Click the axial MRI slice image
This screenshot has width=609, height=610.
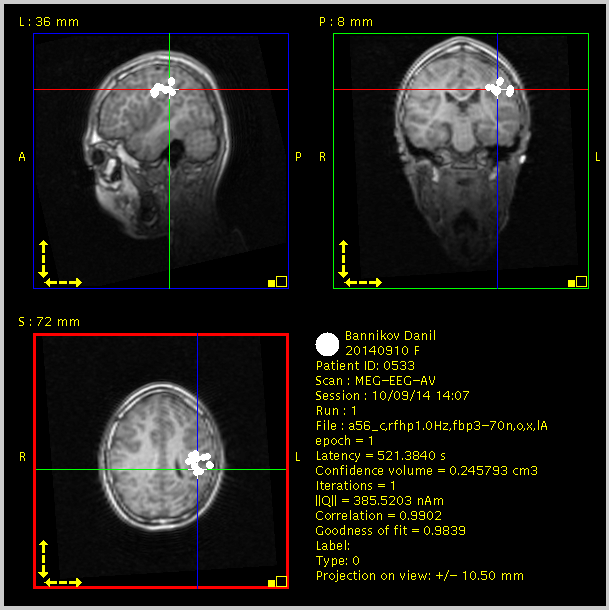click(161, 461)
